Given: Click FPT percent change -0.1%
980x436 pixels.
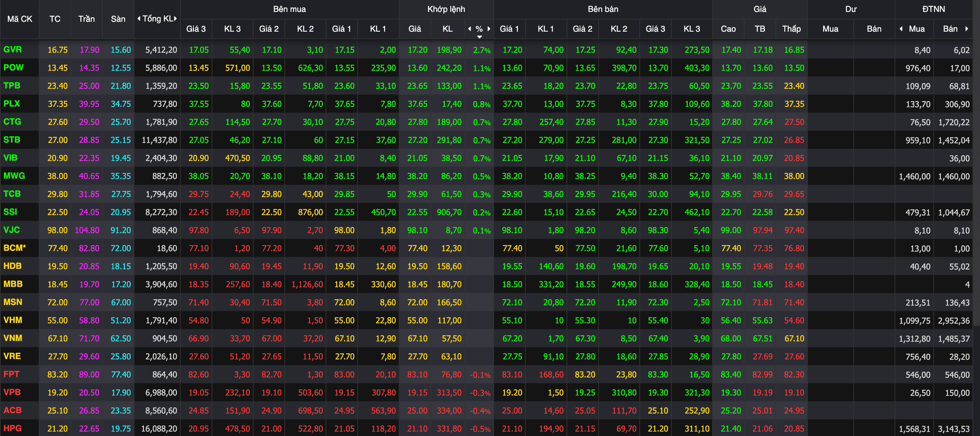Looking at the screenshot, I should click(x=480, y=375).
